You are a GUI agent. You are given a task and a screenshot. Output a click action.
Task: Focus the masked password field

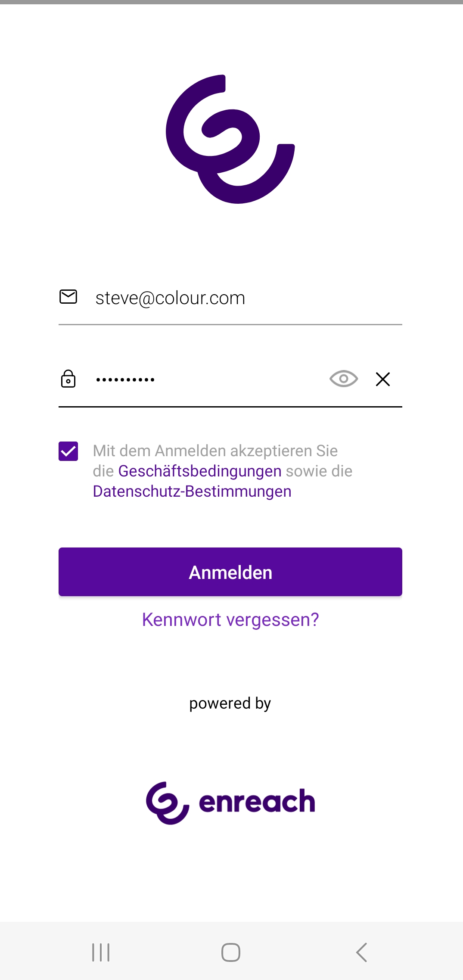click(207, 379)
